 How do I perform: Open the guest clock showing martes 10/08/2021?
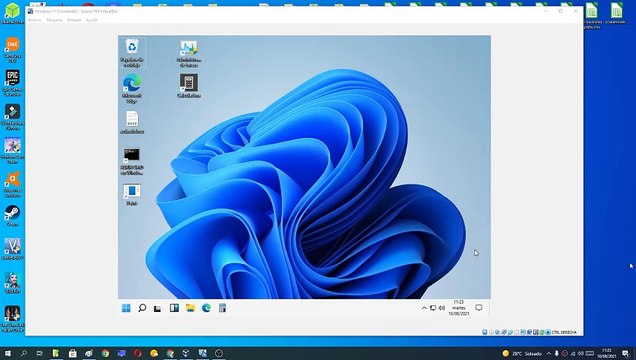tap(458, 308)
